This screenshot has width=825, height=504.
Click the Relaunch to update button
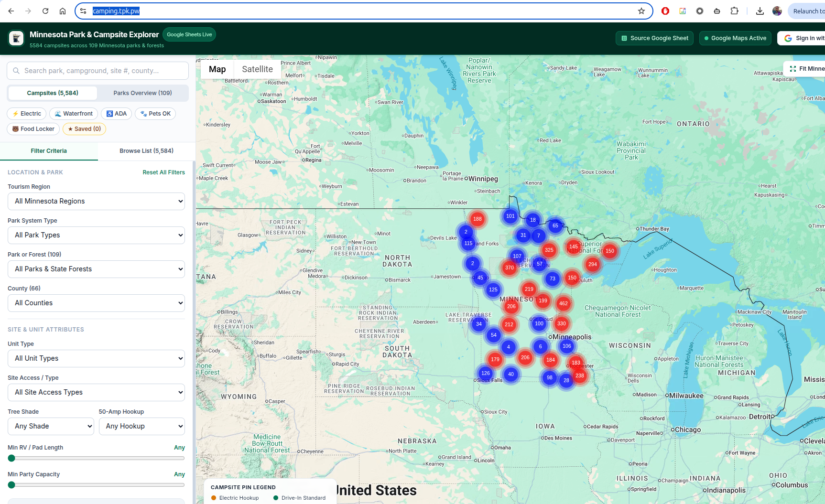(x=808, y=11)
